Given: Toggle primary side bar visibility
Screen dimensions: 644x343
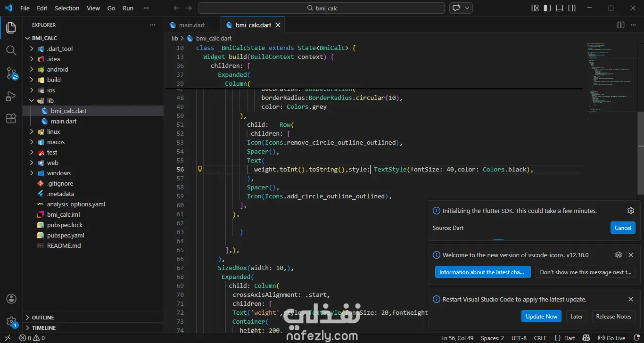Looking at the screenshot, I should coord(547,8).
